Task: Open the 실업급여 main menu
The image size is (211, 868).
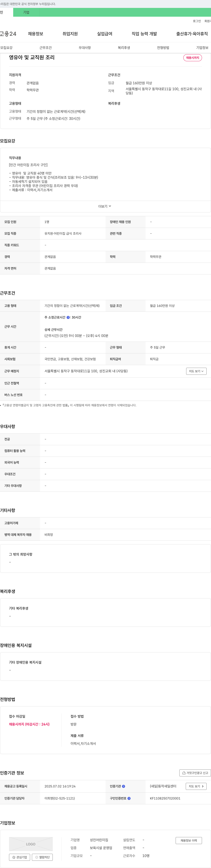Action: point(105,34)
